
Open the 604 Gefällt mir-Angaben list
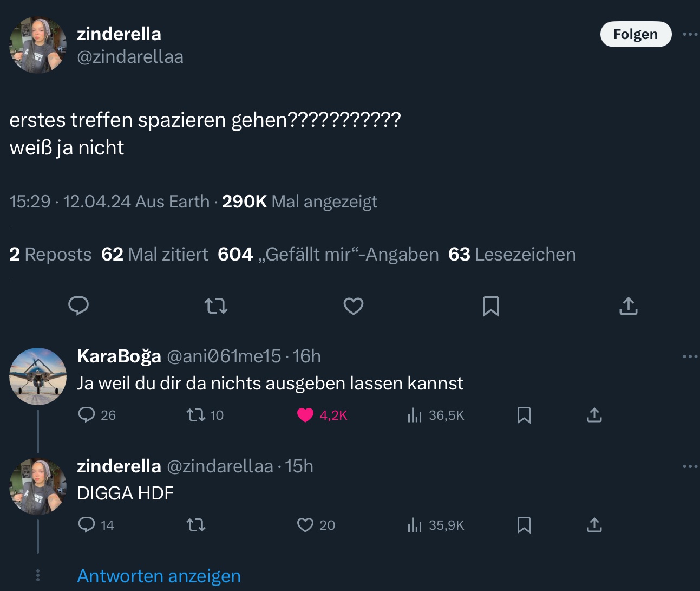pyautogui.click(x=328, y=254)
